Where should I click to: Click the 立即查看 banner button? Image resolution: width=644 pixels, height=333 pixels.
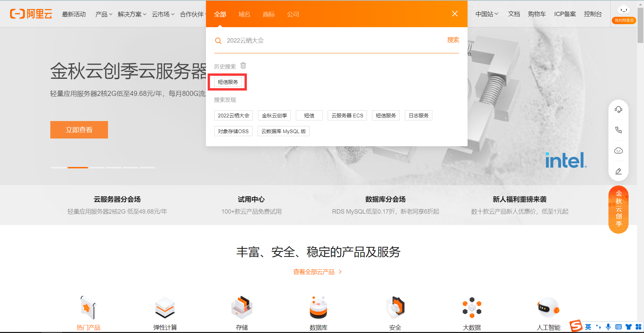pyautogui.click(x=79, y=130)
